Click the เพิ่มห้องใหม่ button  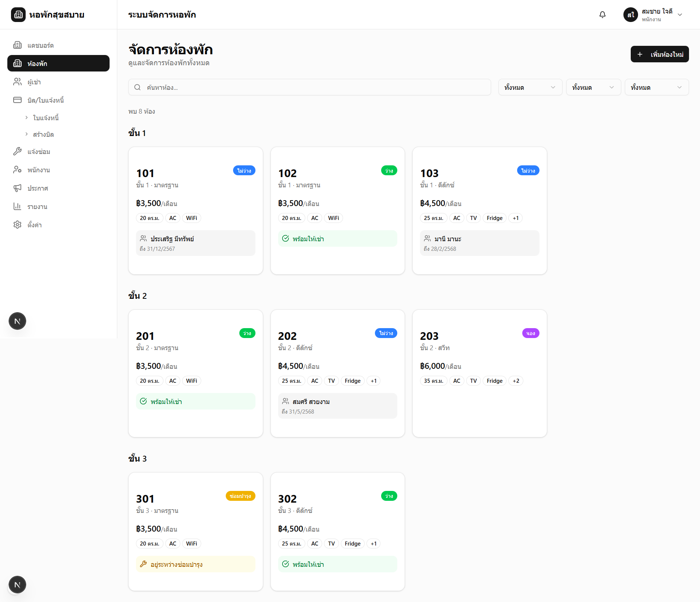660,54
